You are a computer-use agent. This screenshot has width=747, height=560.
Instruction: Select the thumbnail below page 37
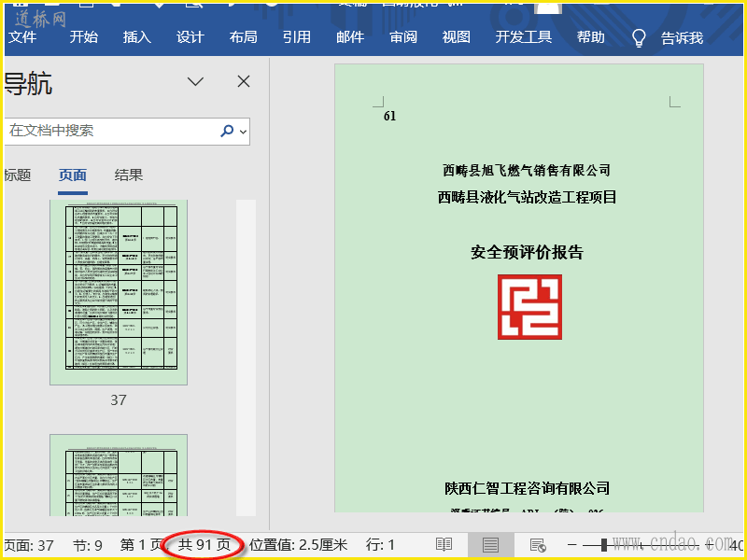coord(119,475)
